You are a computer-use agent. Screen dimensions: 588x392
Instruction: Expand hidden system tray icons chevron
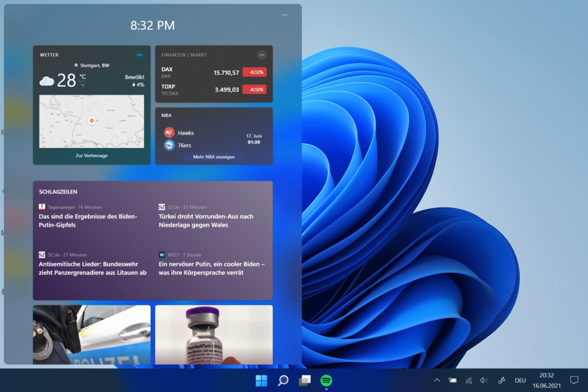[437, 380]
